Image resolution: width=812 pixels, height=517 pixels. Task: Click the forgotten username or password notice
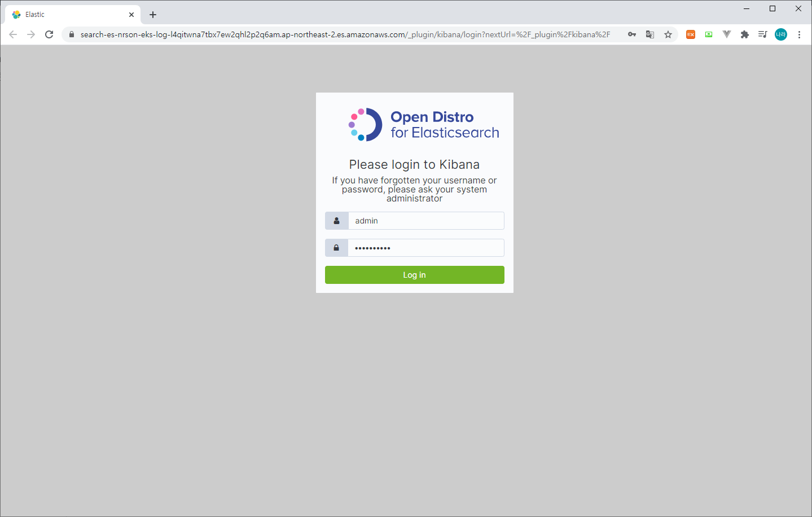tap(414, 189)
